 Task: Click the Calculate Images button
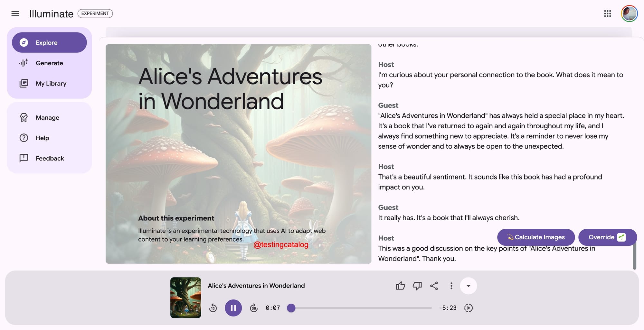pyautogui.click(x=536, y=237)
